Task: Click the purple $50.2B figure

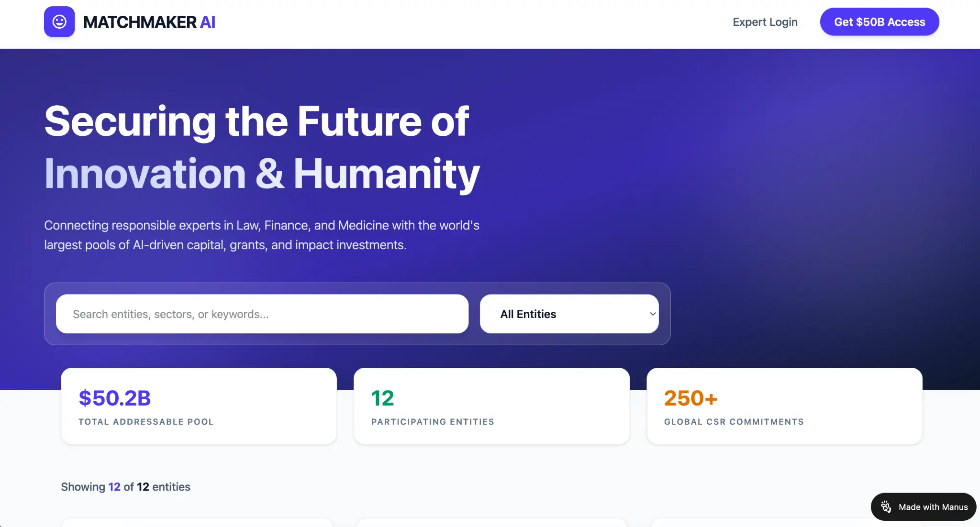Action: [115, 398]
